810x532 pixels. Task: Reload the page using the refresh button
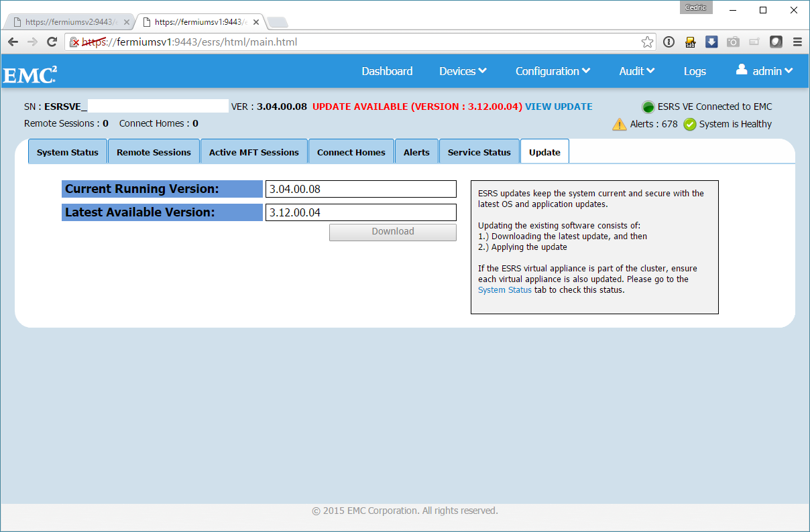pos(52,42)
